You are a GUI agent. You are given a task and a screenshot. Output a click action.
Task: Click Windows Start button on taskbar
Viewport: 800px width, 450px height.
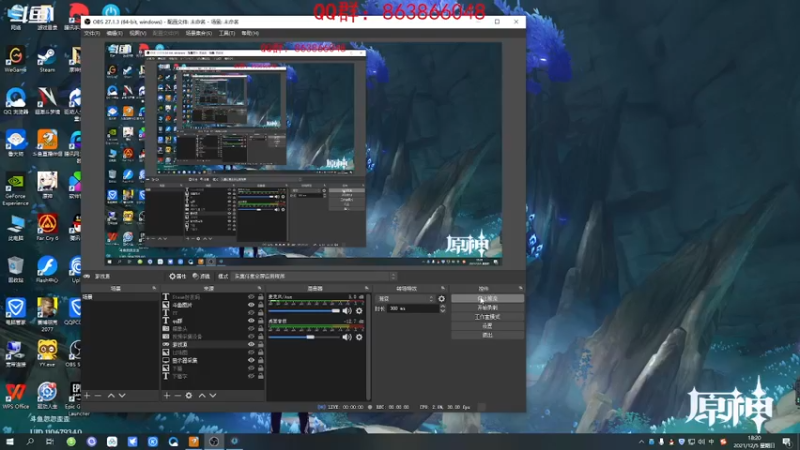[10, 441]
